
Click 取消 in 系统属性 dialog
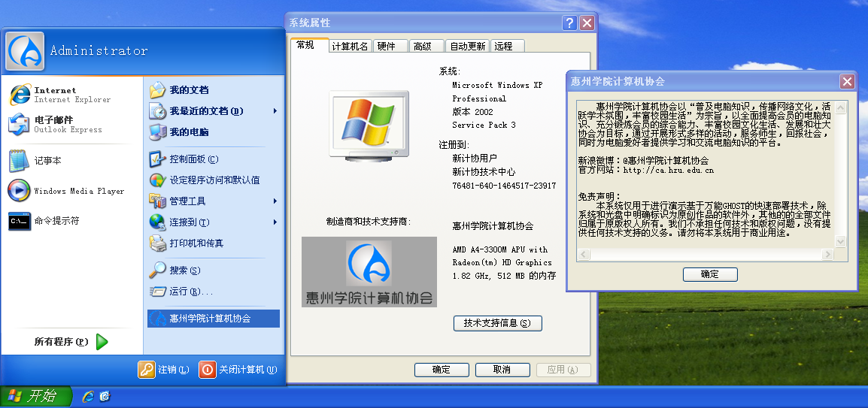(502, 370)
